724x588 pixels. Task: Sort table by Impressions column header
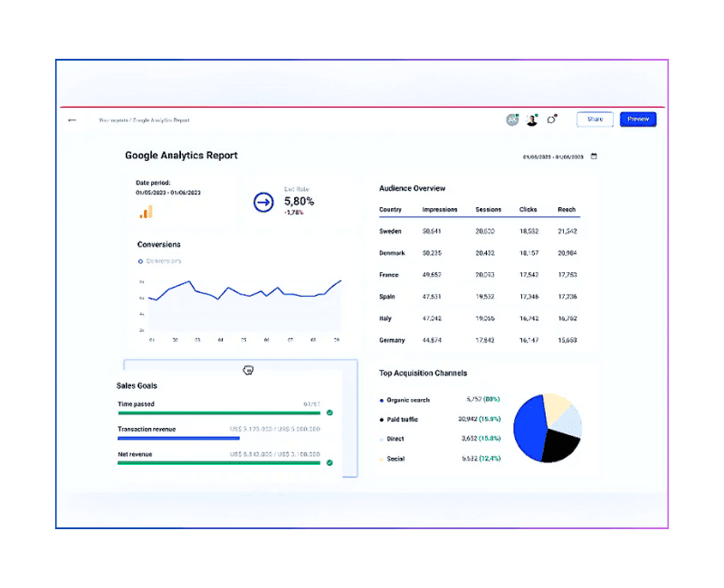click(440, 210)
